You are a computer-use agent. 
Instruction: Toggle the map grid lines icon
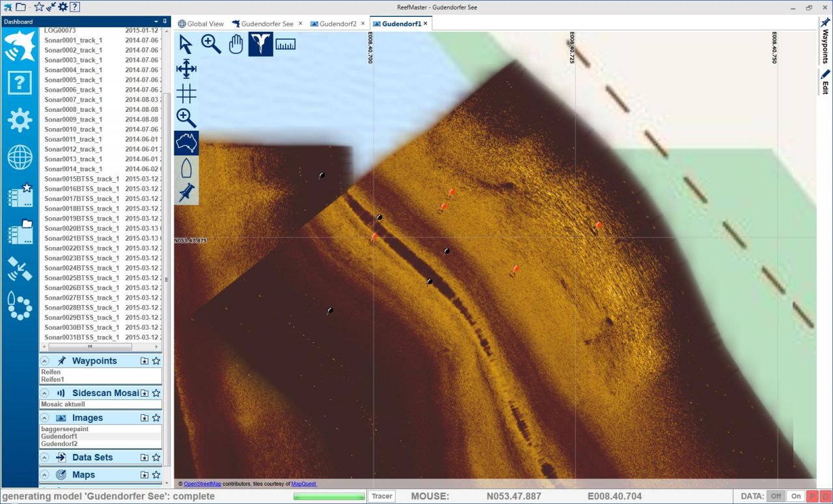point(186,94)
